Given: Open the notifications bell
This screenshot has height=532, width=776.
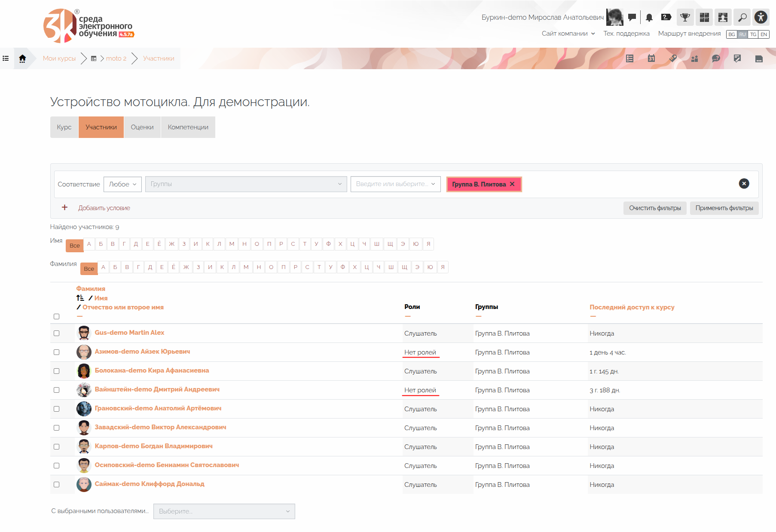Looking at the screenshot, I should [649, 17].
